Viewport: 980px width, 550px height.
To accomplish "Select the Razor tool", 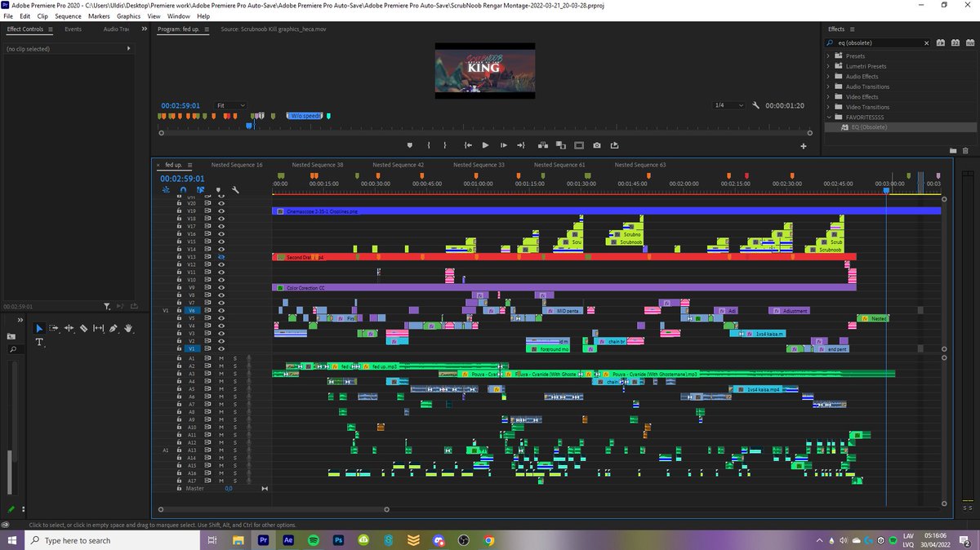I will tap(85, 328).
